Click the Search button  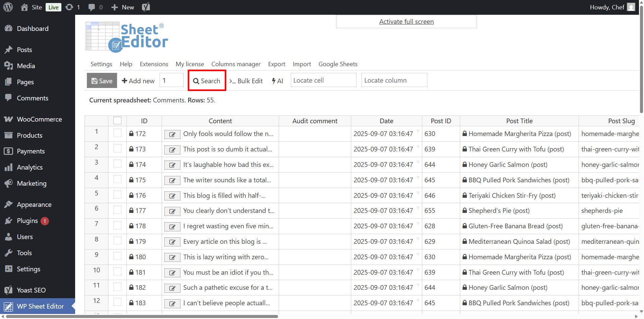pos(207,81)
